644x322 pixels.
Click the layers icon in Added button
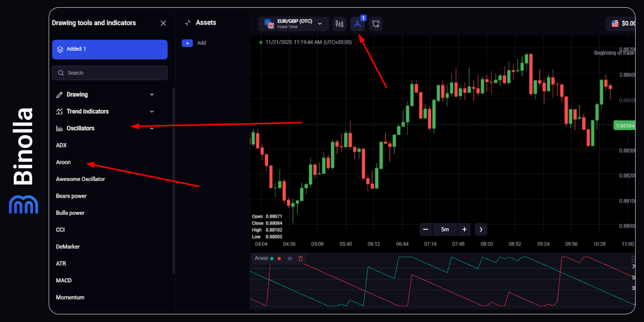(x=60, y=49)
